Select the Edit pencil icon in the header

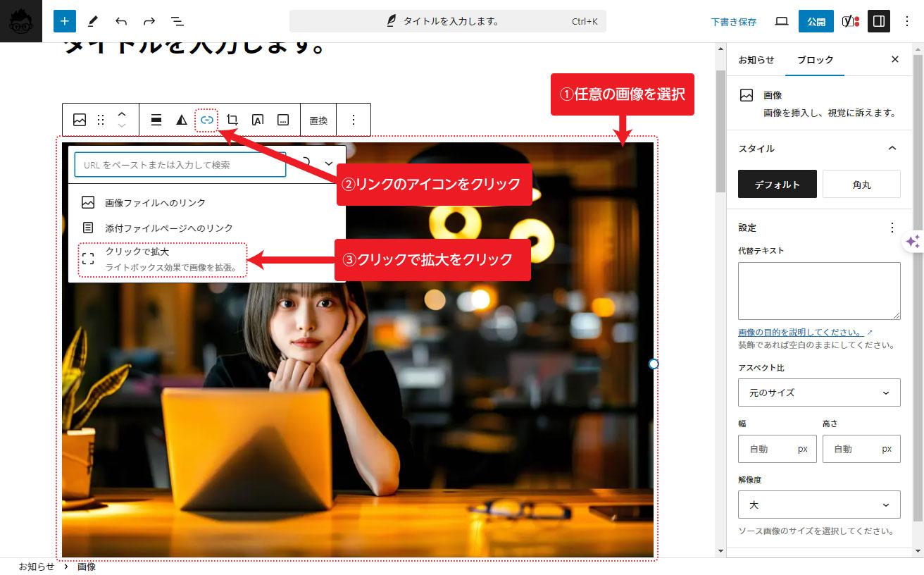pyautogui.click(x=93, y=21)
